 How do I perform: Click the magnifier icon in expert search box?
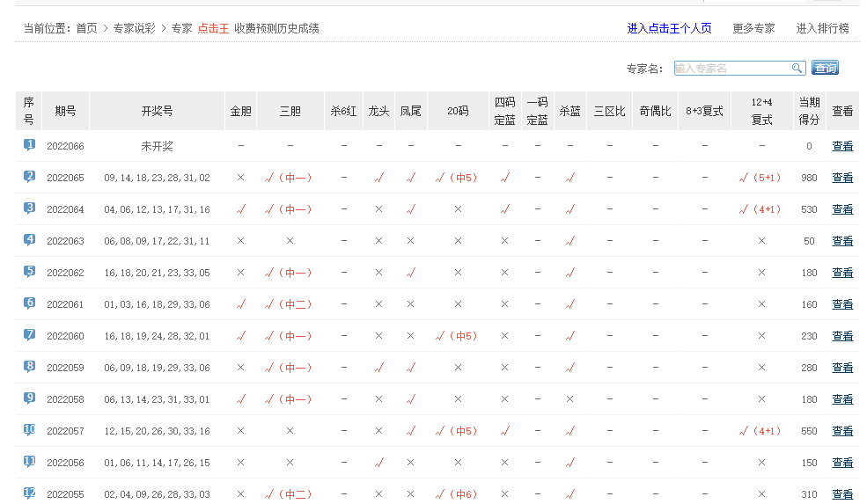[797, 69]
